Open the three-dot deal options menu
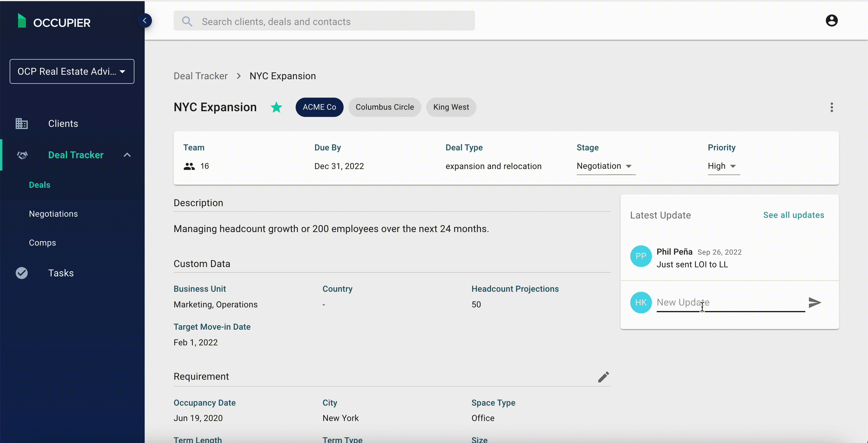The width and height of the screenshot is (868, 443). click(x=831, y=108)
